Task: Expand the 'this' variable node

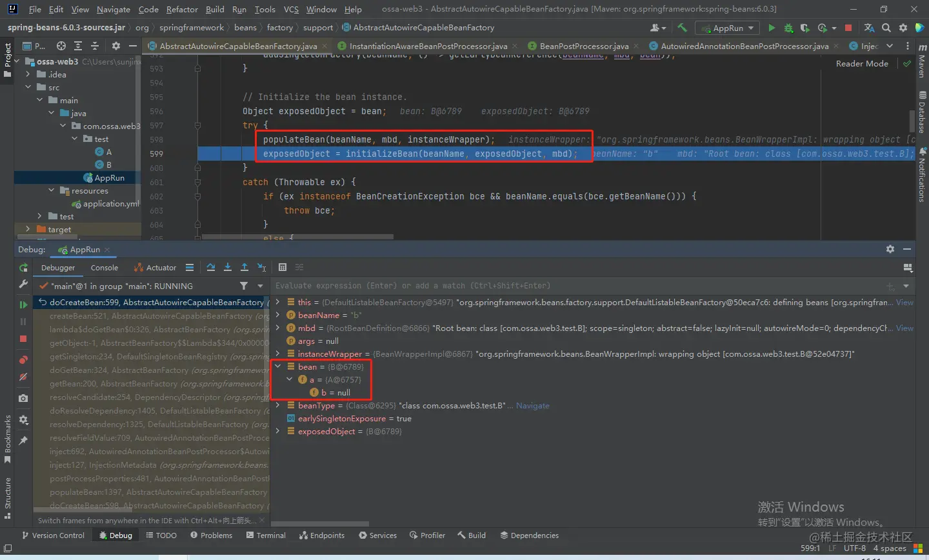Action: 278,302
